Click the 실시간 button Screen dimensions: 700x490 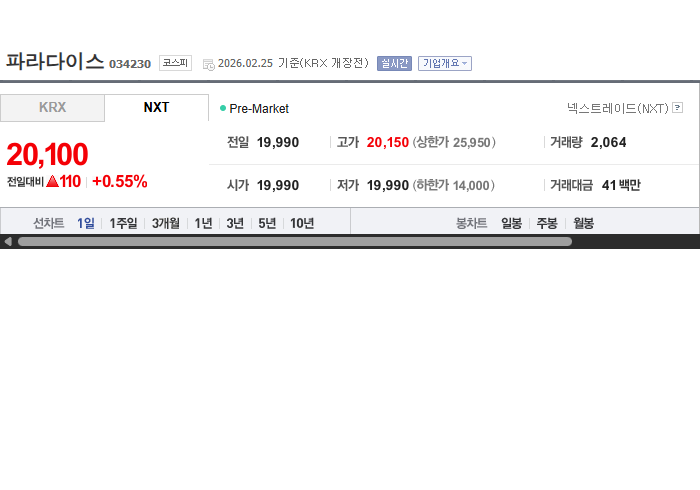click(x=394, y=63)
